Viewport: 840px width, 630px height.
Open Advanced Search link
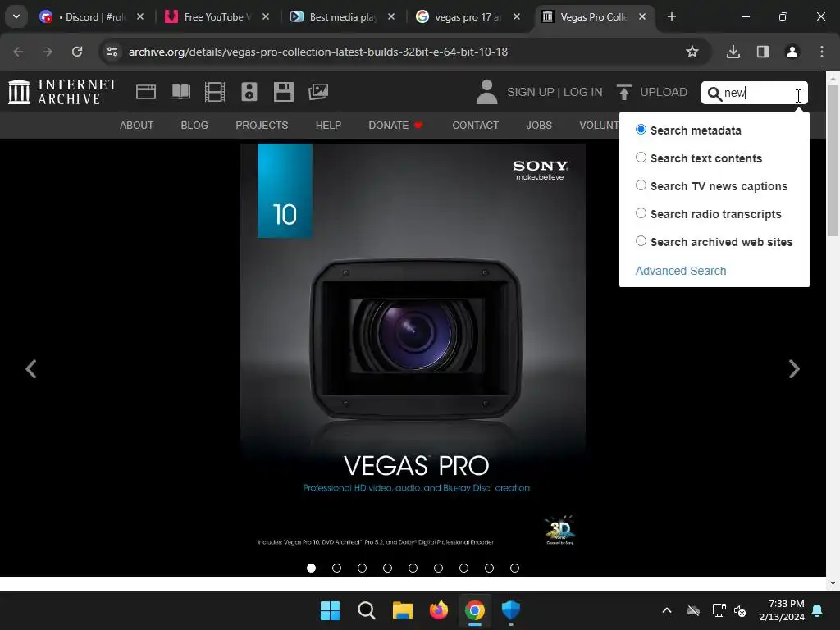coord(681,271)
